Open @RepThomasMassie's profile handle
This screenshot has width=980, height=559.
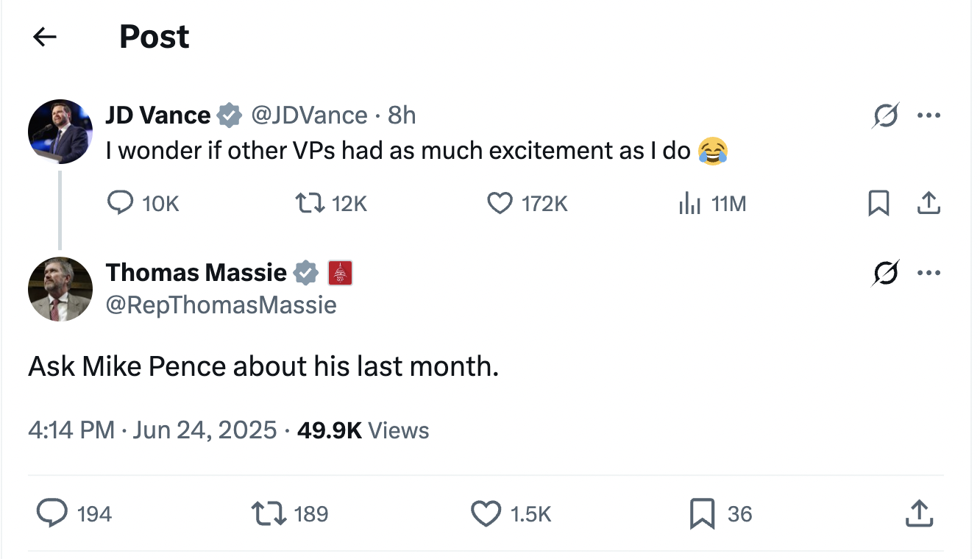click(x=222, y=304)
